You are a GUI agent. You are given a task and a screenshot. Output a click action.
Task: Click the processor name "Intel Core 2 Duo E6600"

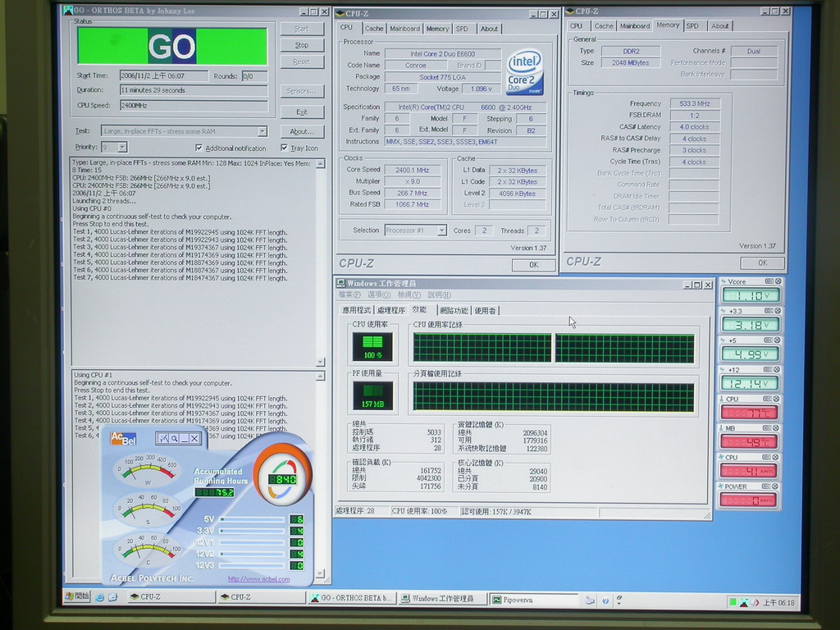click(x=442, y=53)
